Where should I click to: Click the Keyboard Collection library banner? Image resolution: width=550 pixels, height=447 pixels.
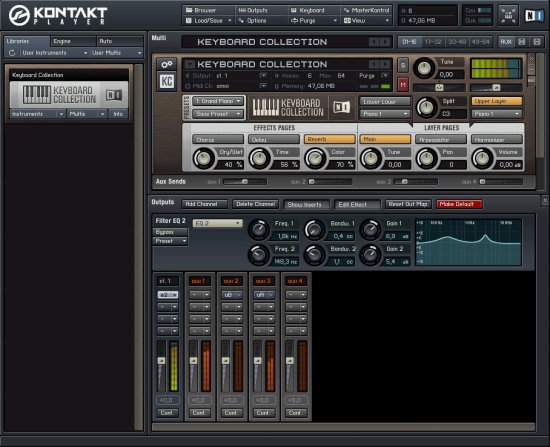click(69, 95)
